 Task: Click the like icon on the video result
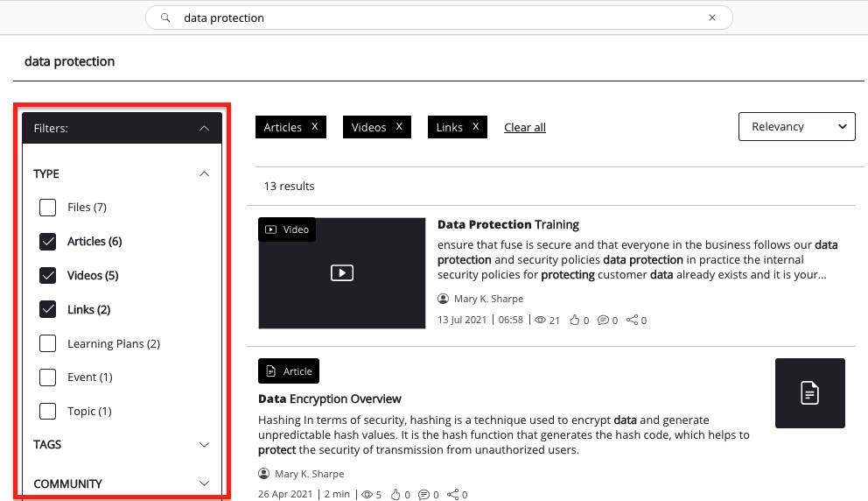tap(575, 321)
